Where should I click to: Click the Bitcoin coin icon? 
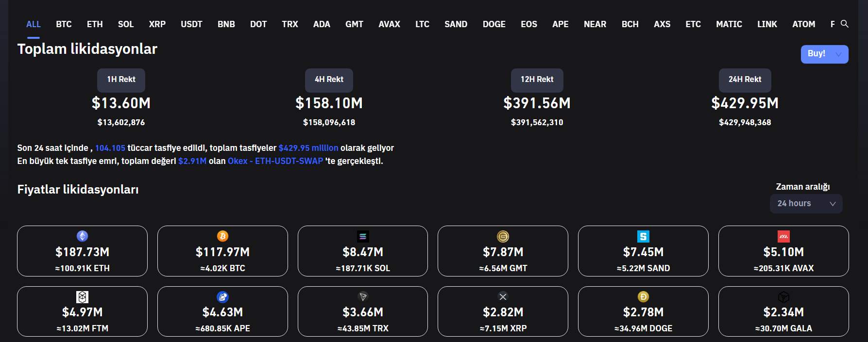pyautogui.click(x=222, y=236)
